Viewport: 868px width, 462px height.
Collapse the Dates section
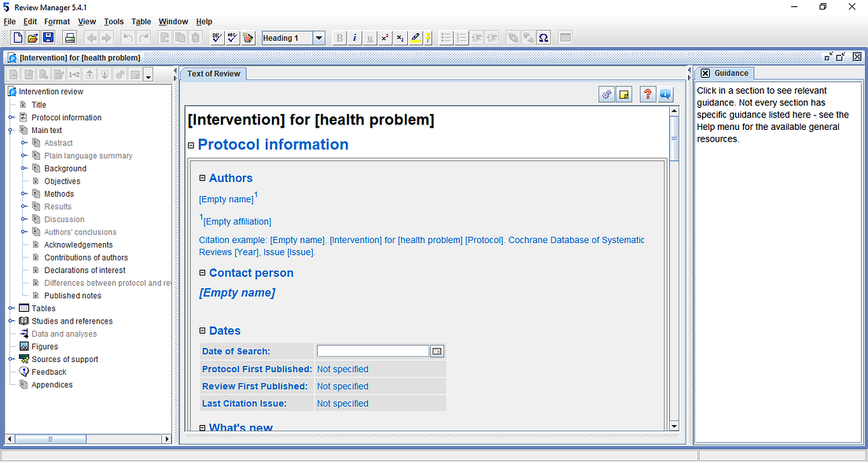click(x=204, y=331)
